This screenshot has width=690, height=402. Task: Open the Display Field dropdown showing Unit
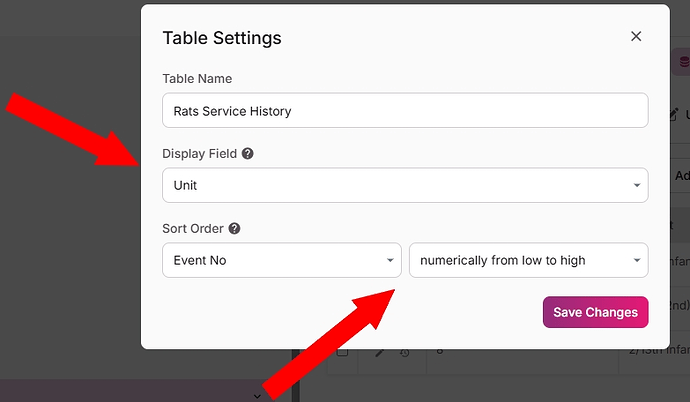(404, 185)
